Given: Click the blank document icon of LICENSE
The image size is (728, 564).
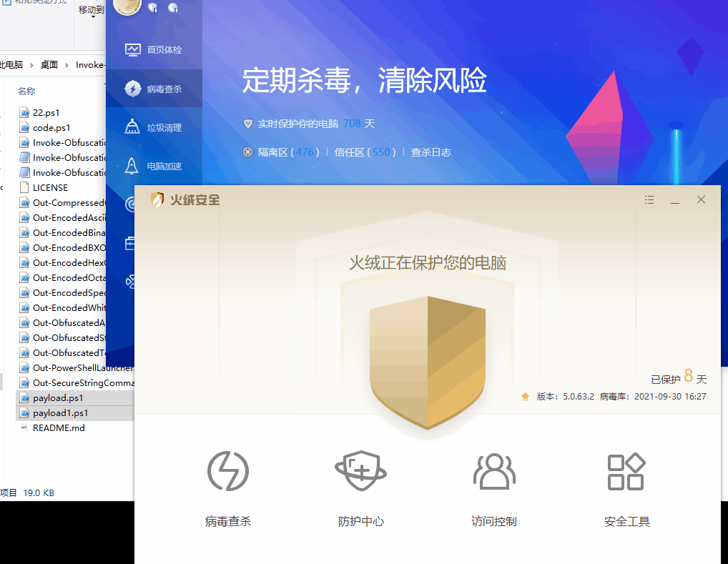Looking at the screenshot, I should [x=24, y=187].
